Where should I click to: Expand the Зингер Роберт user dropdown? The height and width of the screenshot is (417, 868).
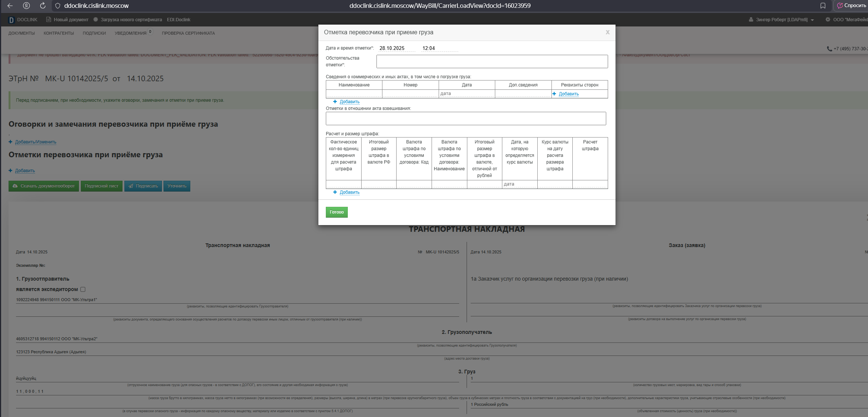pyautogui.click(x=812, y=20)
